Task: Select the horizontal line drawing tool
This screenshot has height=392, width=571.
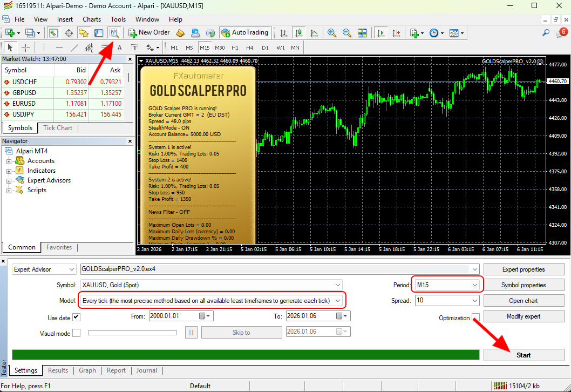Action: tap(59, 48)
